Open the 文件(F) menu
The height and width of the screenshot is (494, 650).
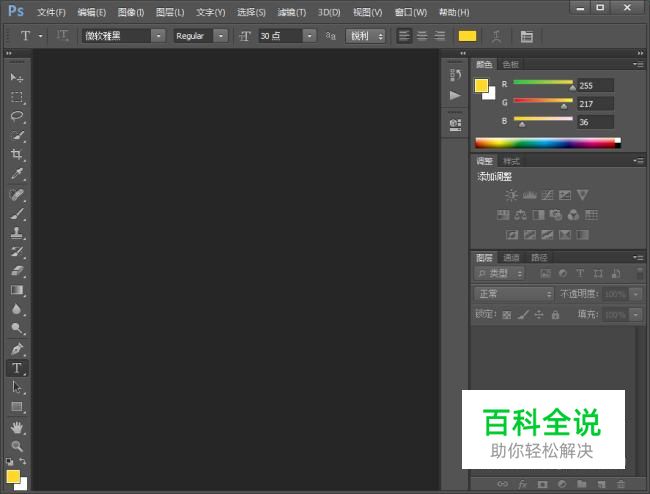point(51,13)
